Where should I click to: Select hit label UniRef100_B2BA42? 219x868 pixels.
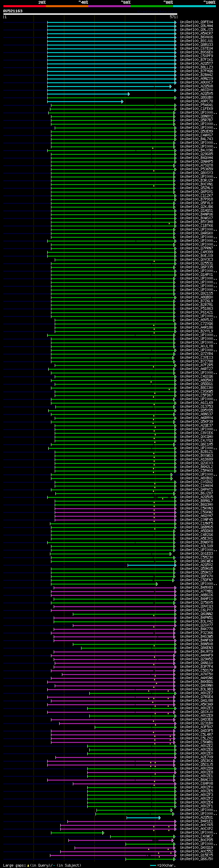(196, 75)
